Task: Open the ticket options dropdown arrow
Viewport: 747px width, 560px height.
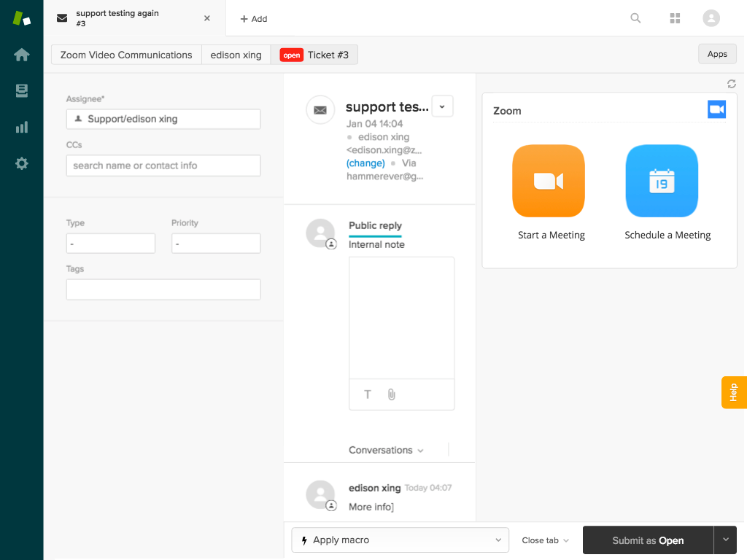Action: point(442,106)
